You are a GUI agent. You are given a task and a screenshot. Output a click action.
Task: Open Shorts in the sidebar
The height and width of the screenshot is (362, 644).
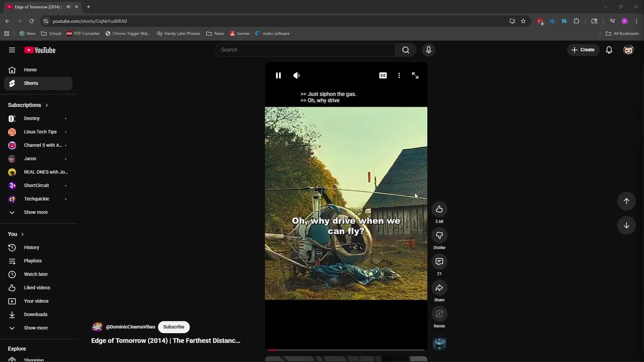38,83
